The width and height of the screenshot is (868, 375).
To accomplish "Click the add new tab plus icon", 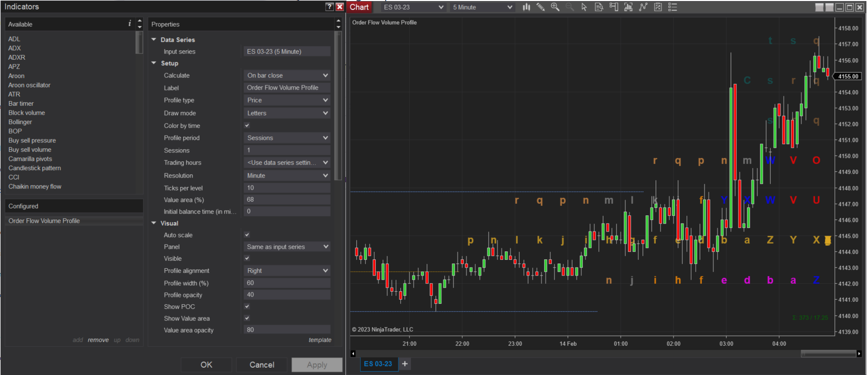I will [405, 363].
